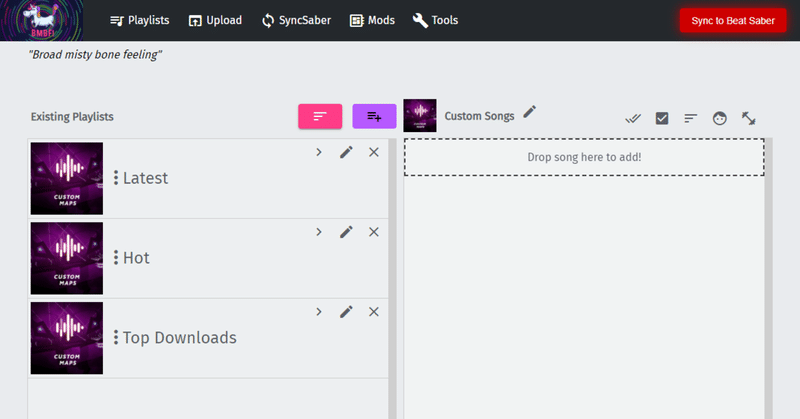Viewport: 800px width, 419px height.
Task: Click the Latest playlist drag handle dots
Action: (116, 178)
